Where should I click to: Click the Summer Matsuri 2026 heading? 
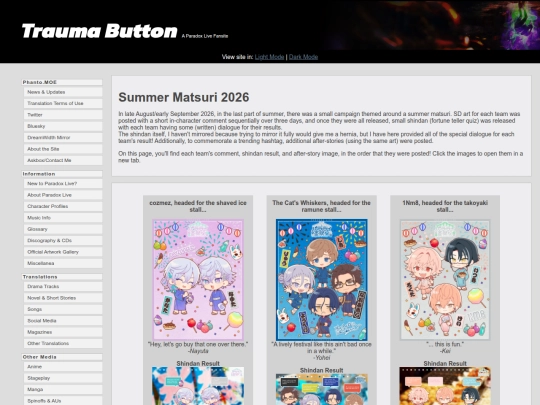184,97
